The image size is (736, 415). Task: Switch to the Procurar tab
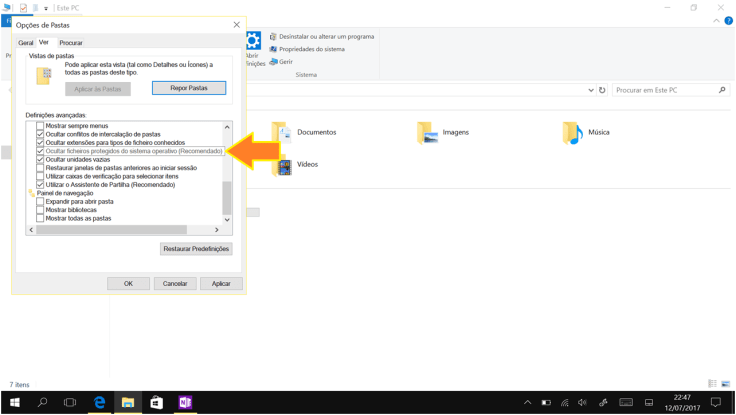click(x=71, y=43)
